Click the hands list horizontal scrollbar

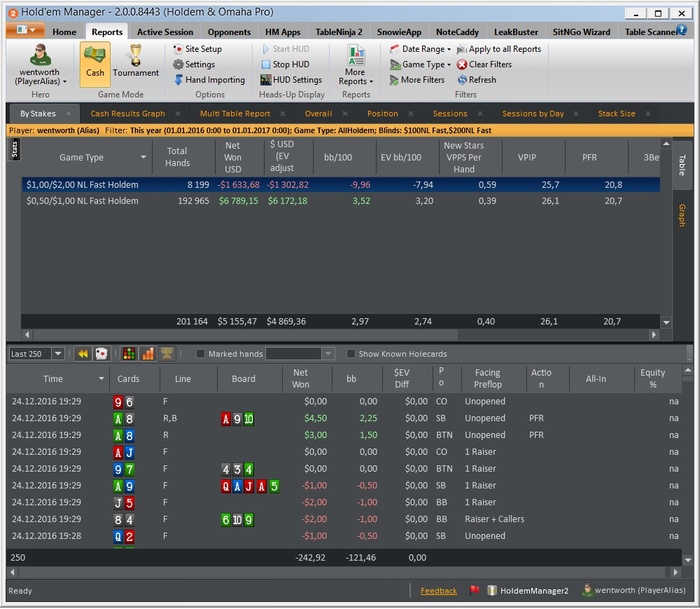tap(344, 572)
